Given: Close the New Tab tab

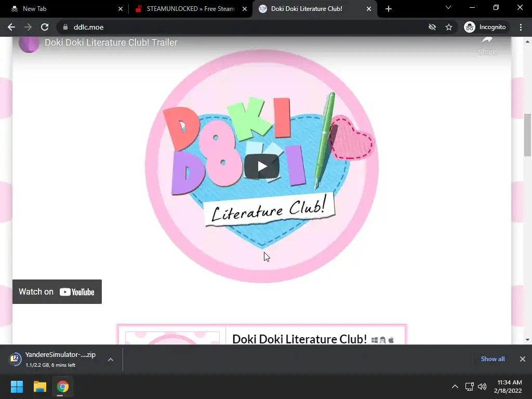Looking at the screenshot, I should coord(121,9).
